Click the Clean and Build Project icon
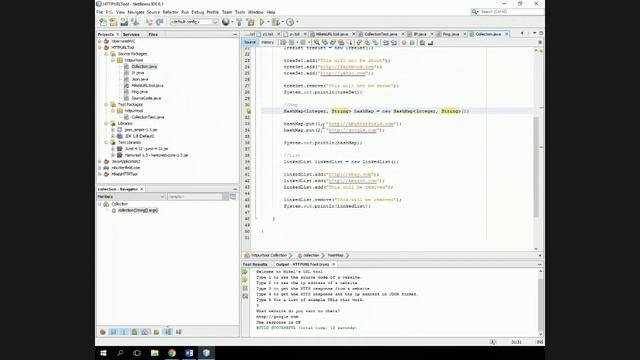 coord(251,22)
